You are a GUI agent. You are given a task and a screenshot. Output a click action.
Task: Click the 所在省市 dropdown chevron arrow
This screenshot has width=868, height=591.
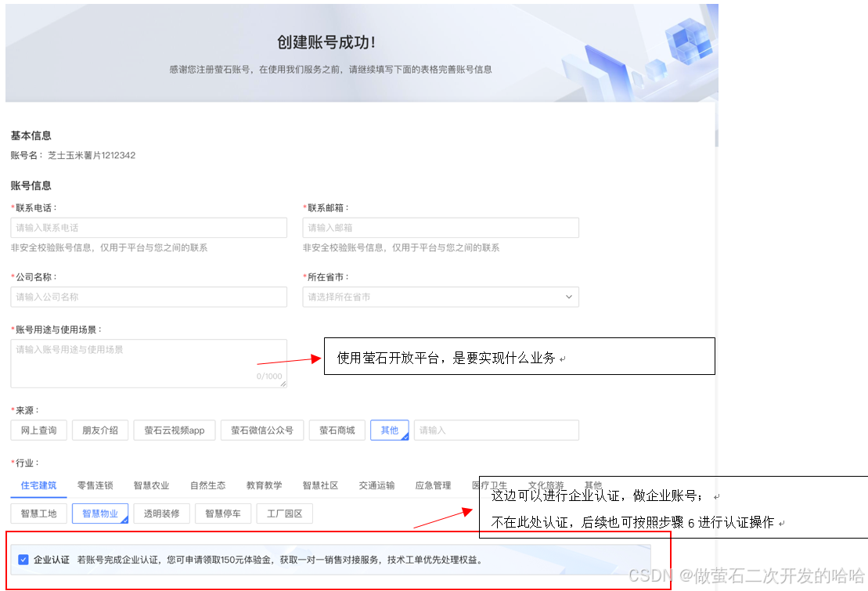click(568, 297)
